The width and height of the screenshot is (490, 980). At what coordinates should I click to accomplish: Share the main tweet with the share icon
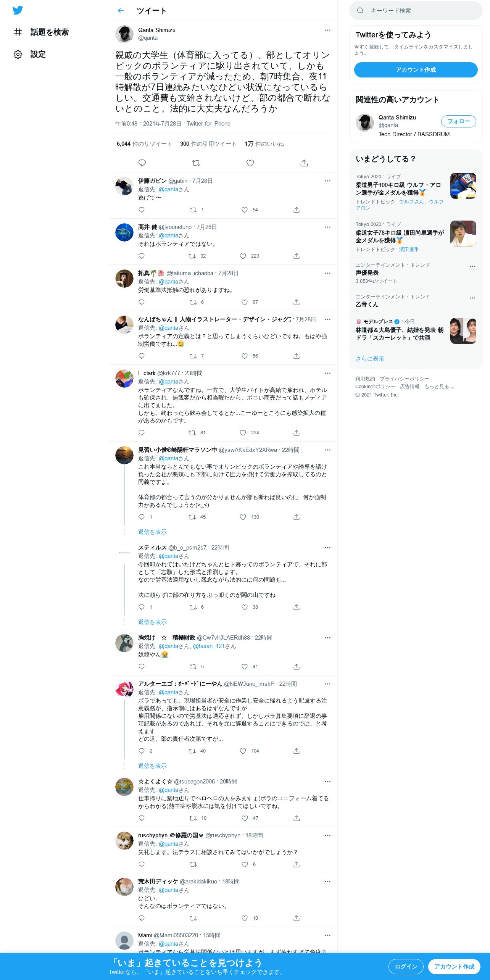(304, 163)
